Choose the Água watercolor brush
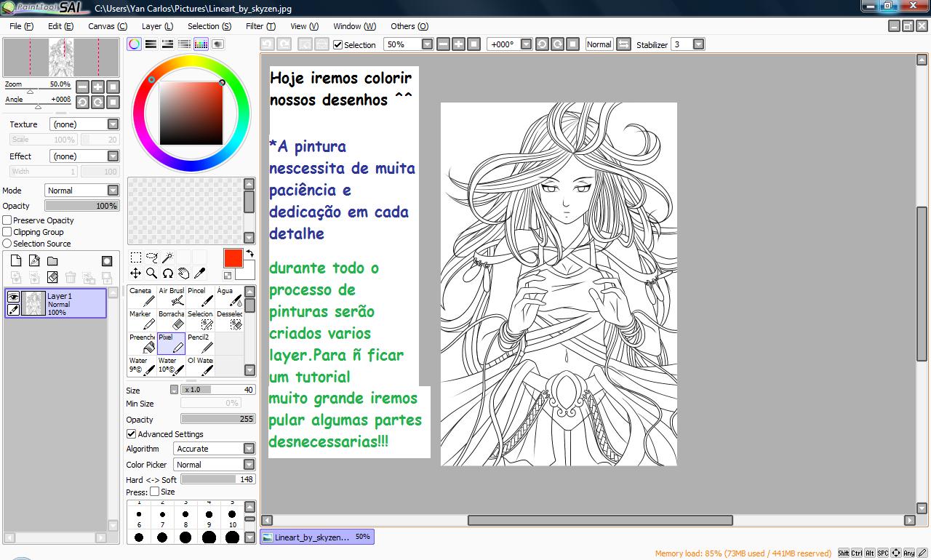931x560 pixels. 229,297
